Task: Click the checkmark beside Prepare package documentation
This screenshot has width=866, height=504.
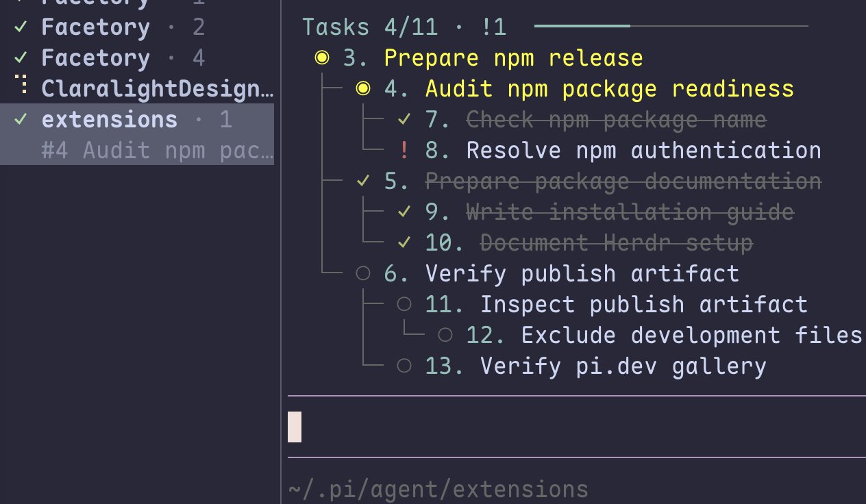Action: (363, 181)
